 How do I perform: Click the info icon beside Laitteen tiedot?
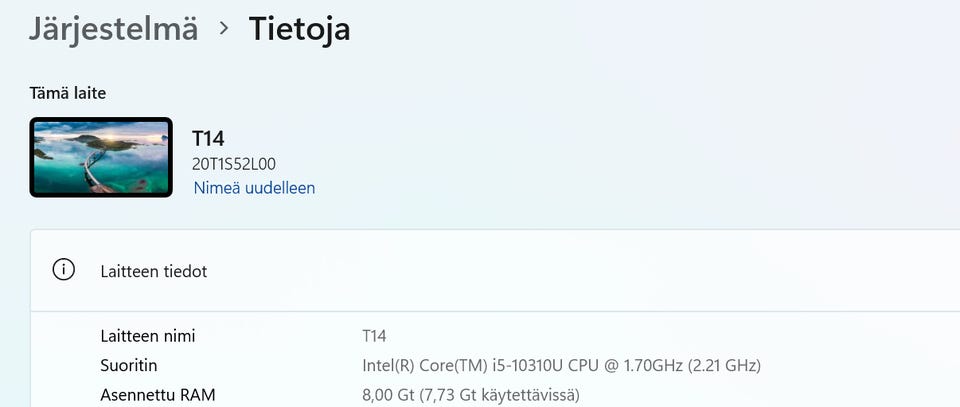(64, 270)
